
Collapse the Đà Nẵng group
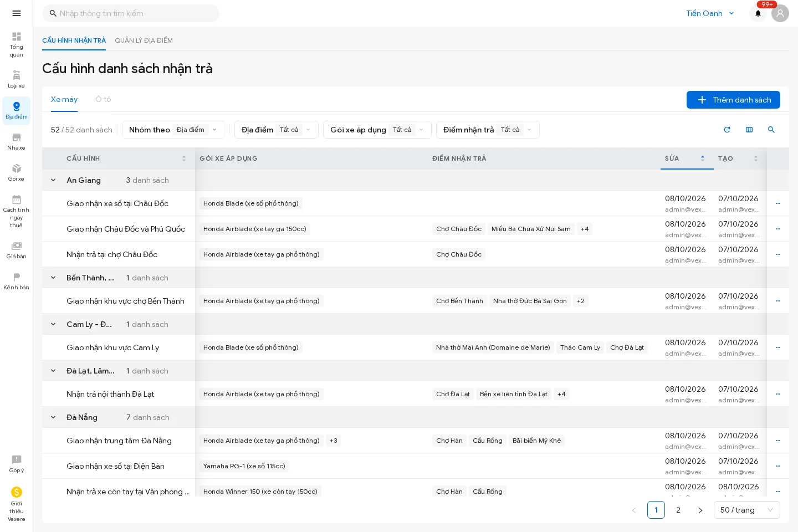coord(53,417)
